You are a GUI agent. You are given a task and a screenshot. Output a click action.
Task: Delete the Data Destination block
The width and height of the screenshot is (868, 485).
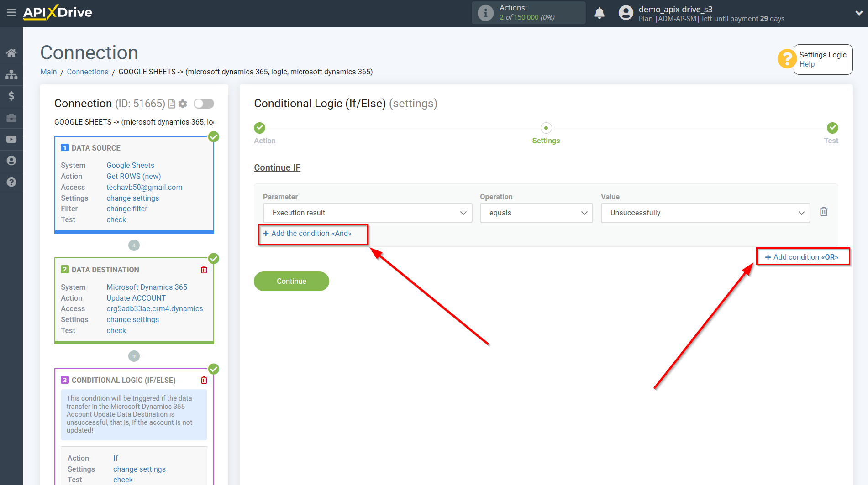point(204,270)
